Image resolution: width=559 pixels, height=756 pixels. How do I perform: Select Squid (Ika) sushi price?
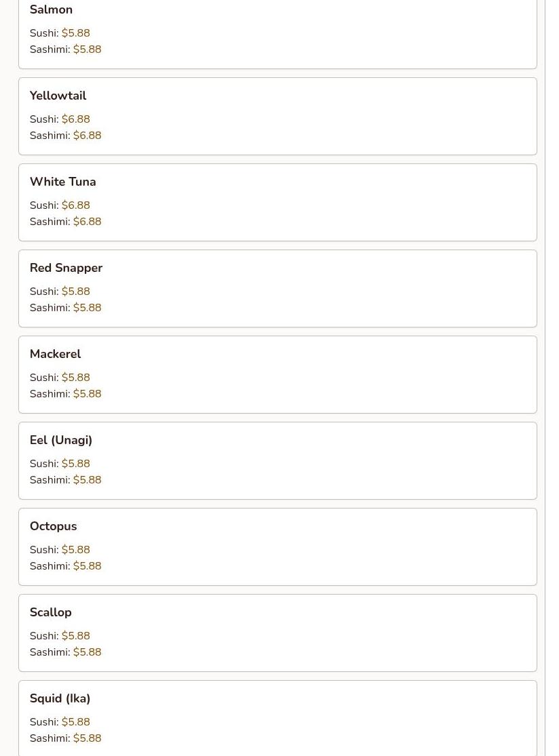pos(76,722)
